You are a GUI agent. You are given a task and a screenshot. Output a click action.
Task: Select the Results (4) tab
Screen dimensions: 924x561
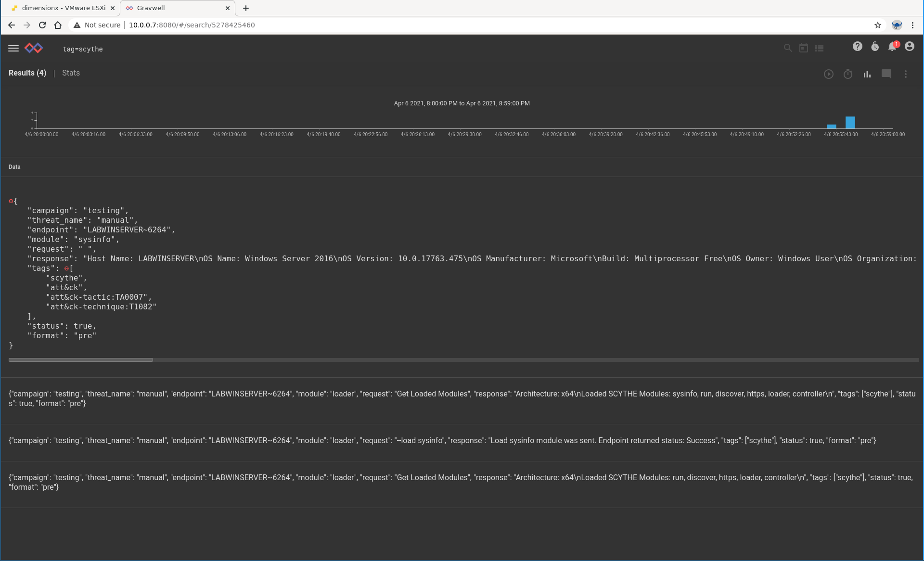click(x=27, y=73)
